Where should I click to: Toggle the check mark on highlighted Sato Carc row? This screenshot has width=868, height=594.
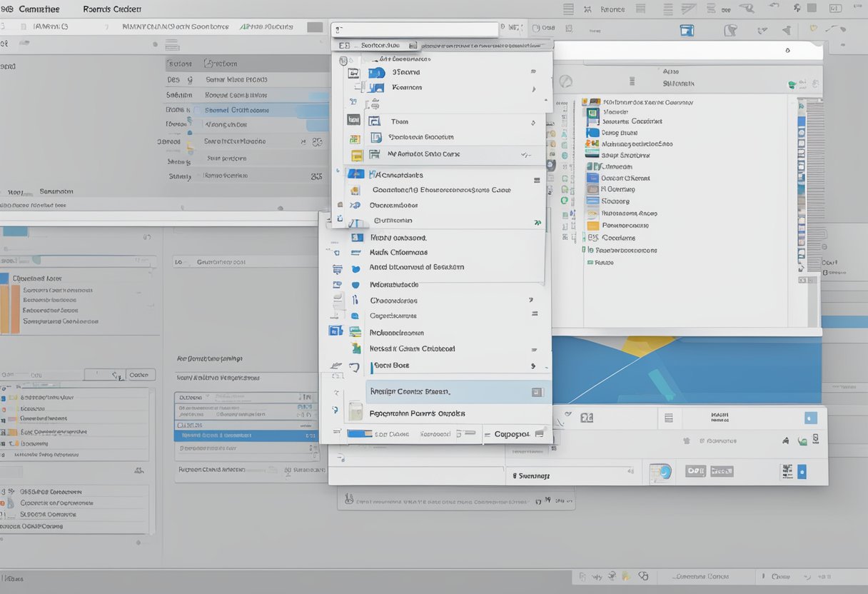pyautogui.click(x=527, y=155)
